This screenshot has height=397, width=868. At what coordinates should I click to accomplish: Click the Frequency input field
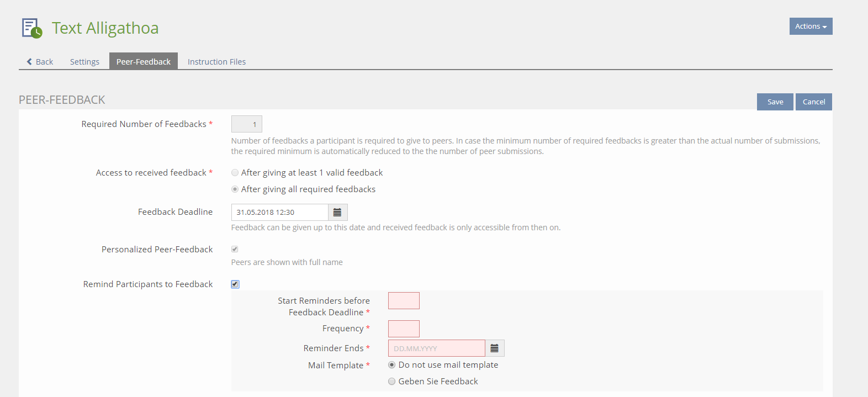click(x=404, y=329)
